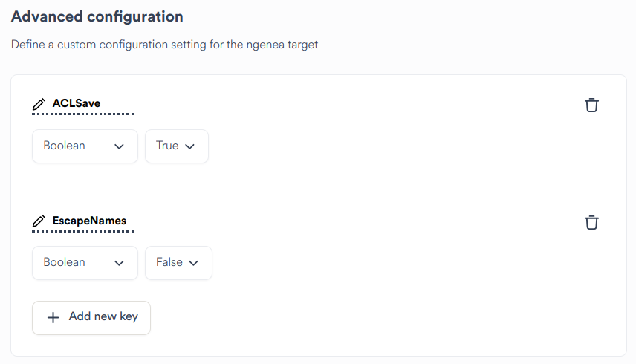636x364 pixels.
Task: Click the chevron arrow next to False
Action: [x=194, y=263]
